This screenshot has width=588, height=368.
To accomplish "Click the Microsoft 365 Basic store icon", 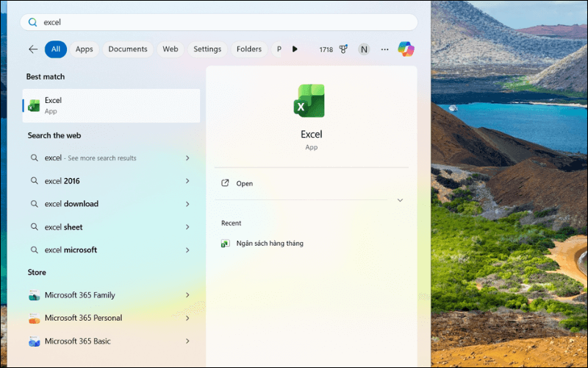I will [34, 342].
